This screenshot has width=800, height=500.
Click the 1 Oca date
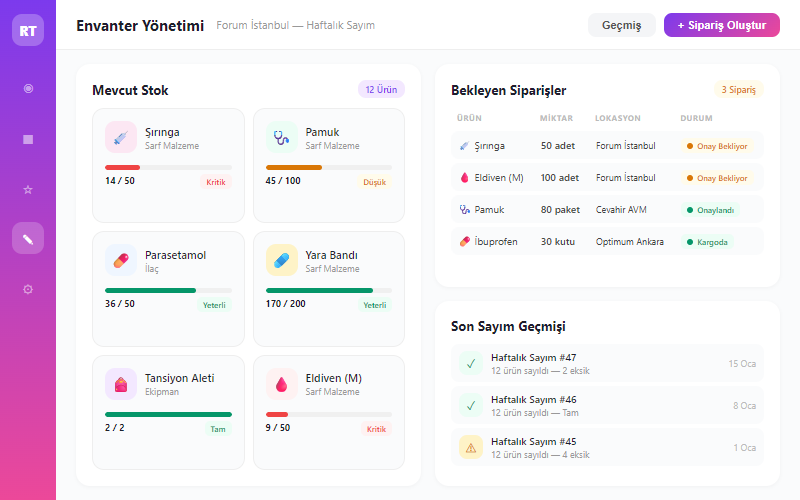pos(745,447)
